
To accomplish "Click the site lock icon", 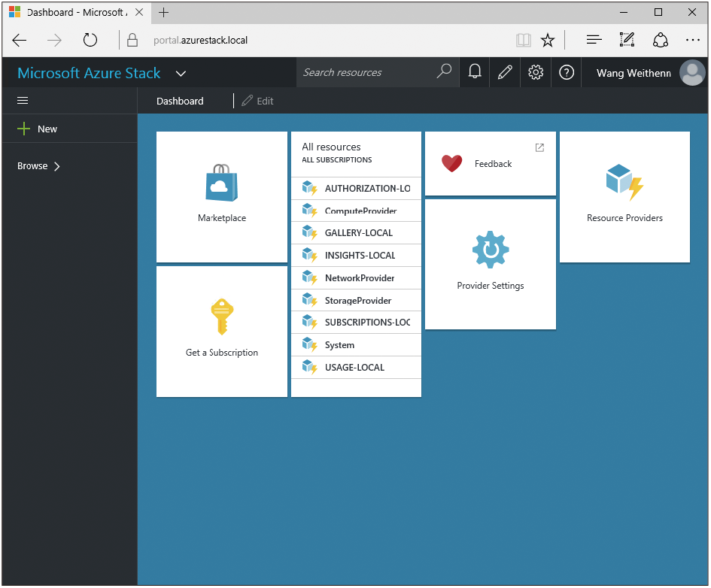I will pyautogui.click(x=132, y=40).
